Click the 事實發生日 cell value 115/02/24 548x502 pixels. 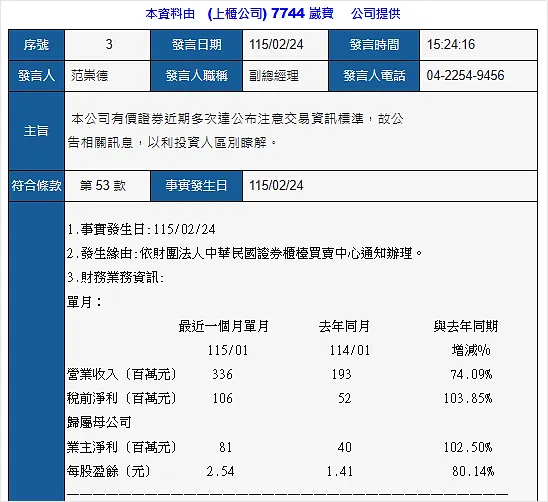276,185
